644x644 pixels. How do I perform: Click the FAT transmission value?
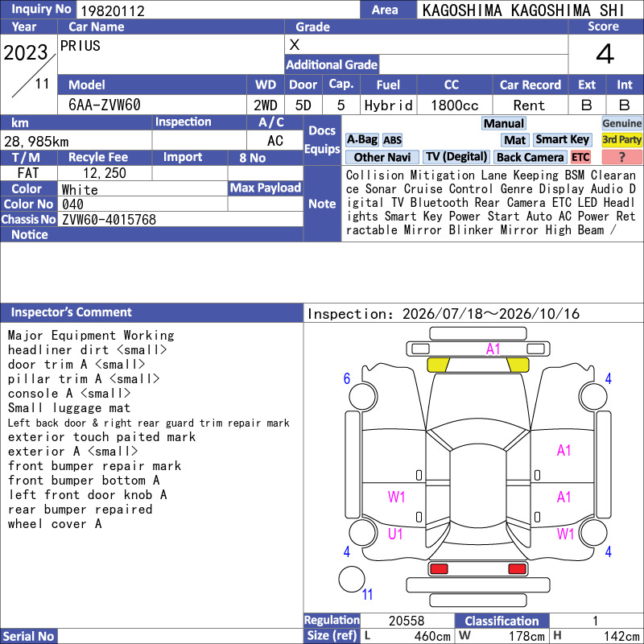click(x=28, y=173)
